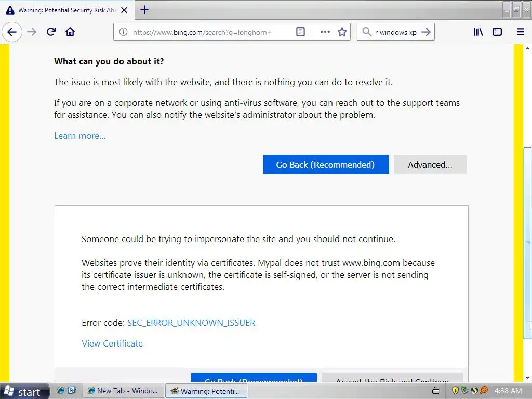The width and height of the screenshot is (532, 399).
Task: Open the yellow security shield tray icon
Action: pos(455,391)
